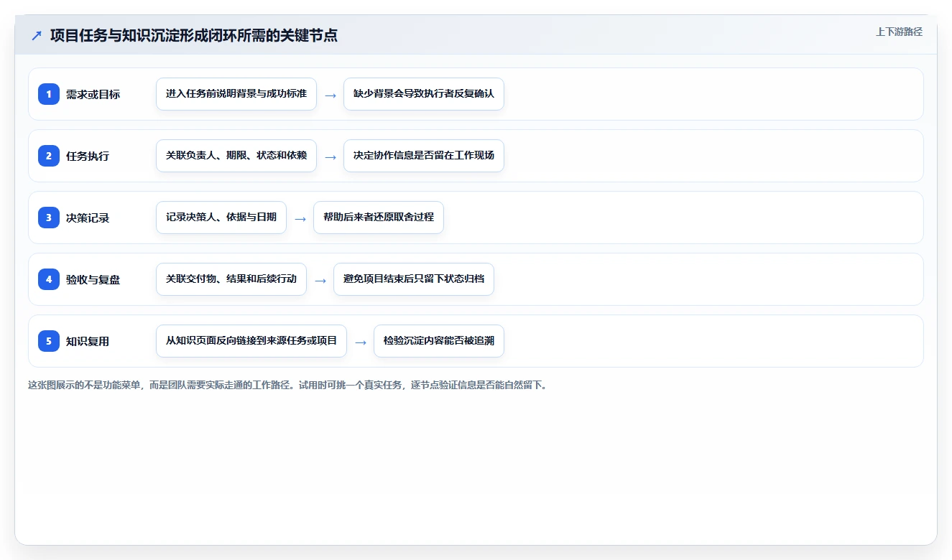
Task: Click the arrow in the 决策记录 row
Action: 300,218
